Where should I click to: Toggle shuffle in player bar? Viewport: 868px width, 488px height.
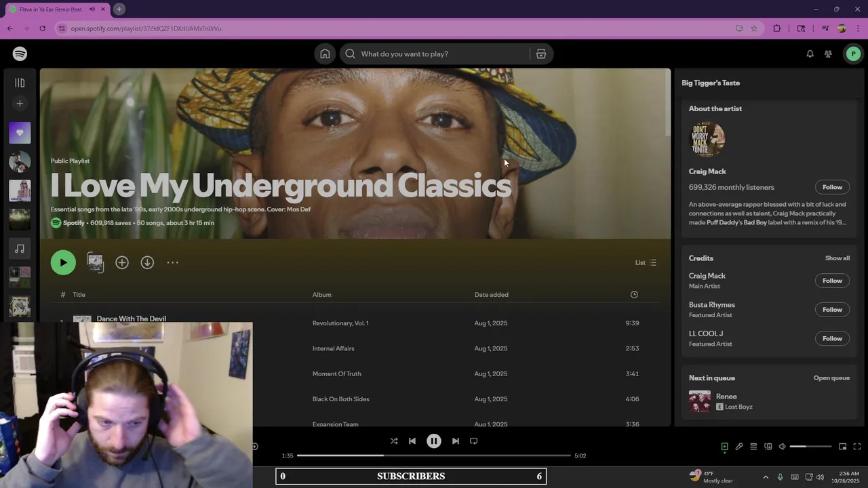point(394,441)
